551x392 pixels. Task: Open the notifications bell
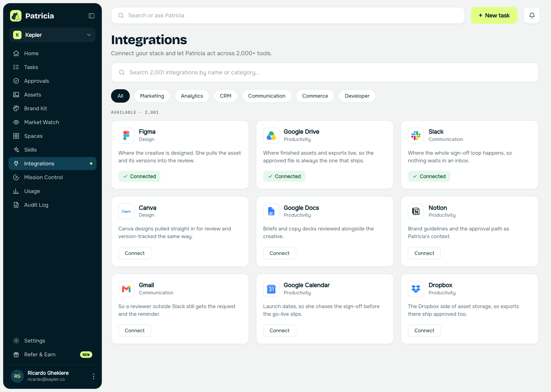point(532,15)
